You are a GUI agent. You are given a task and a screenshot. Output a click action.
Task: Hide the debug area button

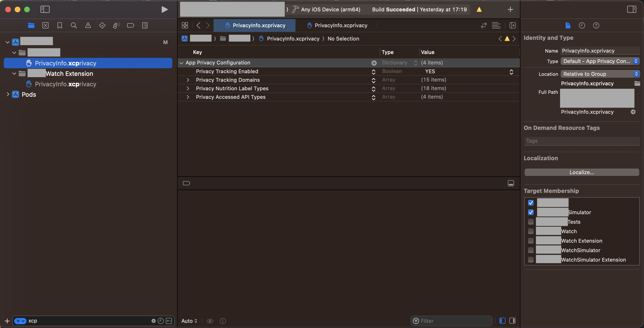pyautogui.click(x=511, y=183)
